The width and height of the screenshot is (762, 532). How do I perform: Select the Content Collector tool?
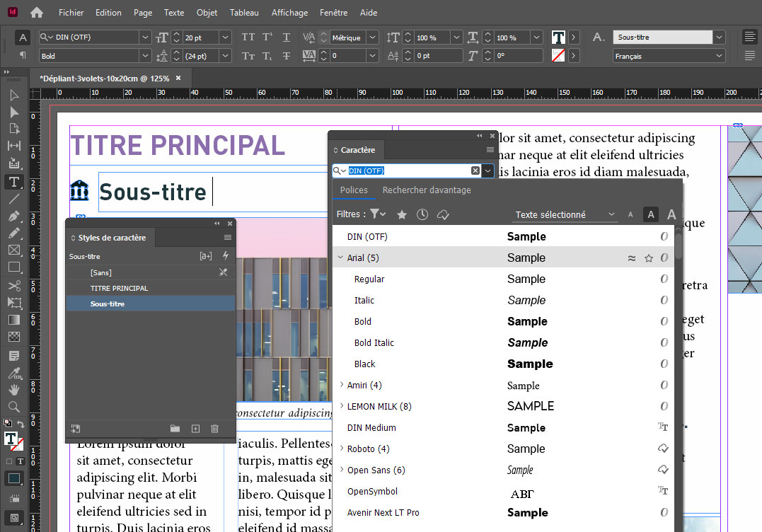coord(14,163)
